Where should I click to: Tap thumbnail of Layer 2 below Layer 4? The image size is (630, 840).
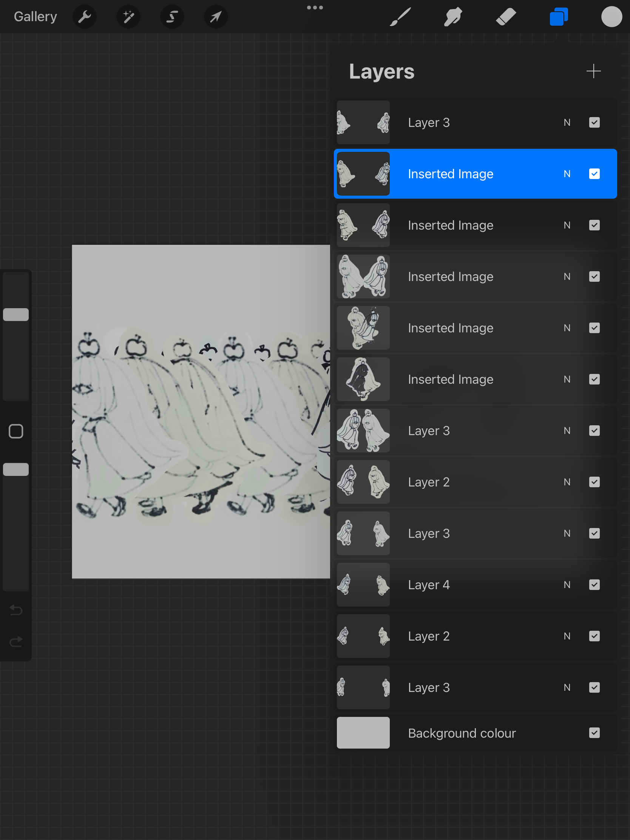(363, 636)
